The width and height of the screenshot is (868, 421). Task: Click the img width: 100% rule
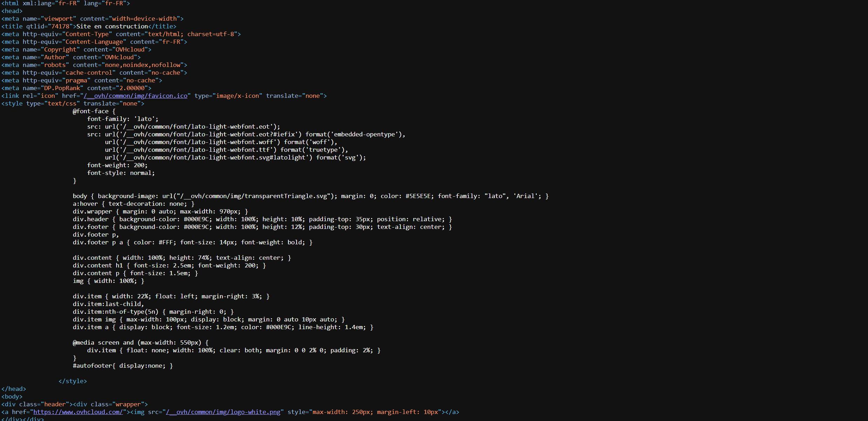pyautogui.click(x=108, y=281)
